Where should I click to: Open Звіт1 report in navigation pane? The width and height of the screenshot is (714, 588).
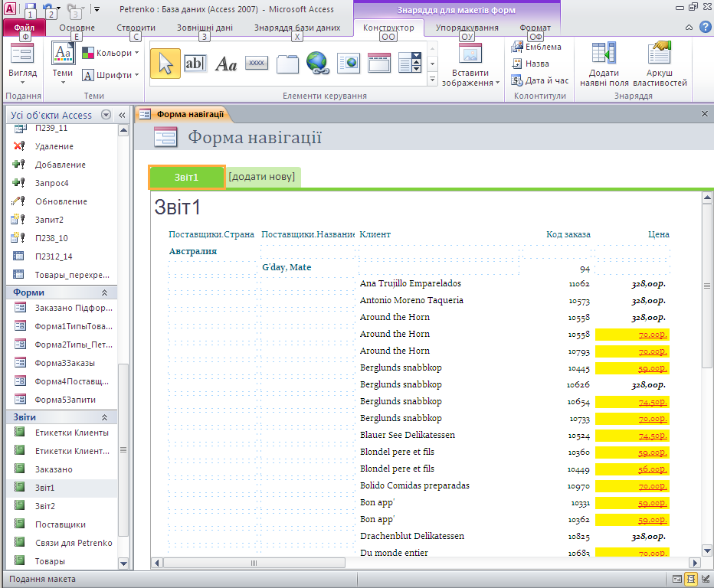click(x=45, y=488)
